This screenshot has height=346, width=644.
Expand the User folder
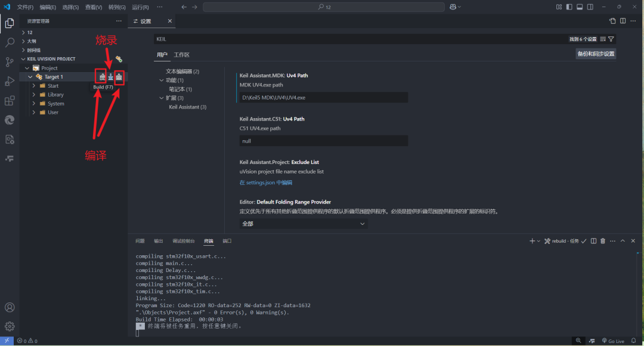pos(33,112)
